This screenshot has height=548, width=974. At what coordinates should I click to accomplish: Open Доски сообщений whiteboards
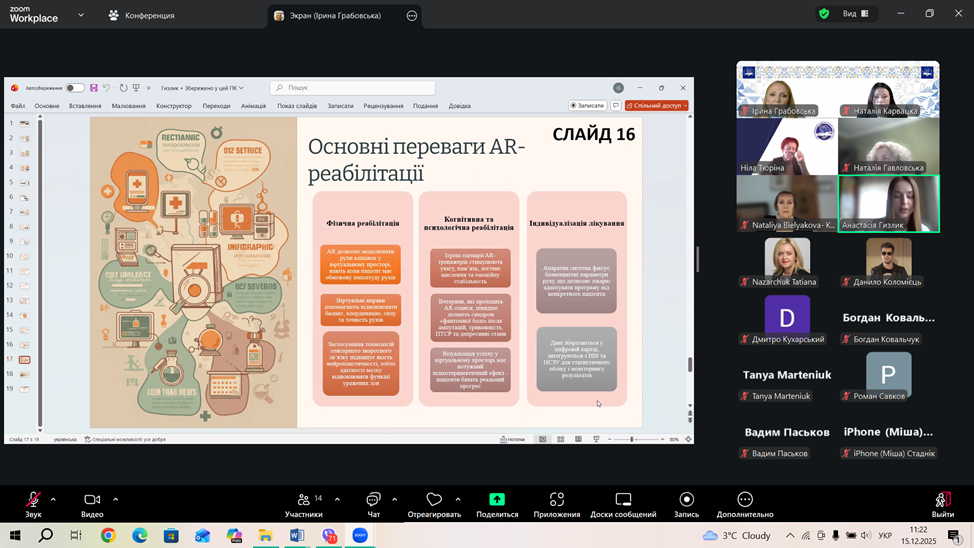[x=622, y=500]
